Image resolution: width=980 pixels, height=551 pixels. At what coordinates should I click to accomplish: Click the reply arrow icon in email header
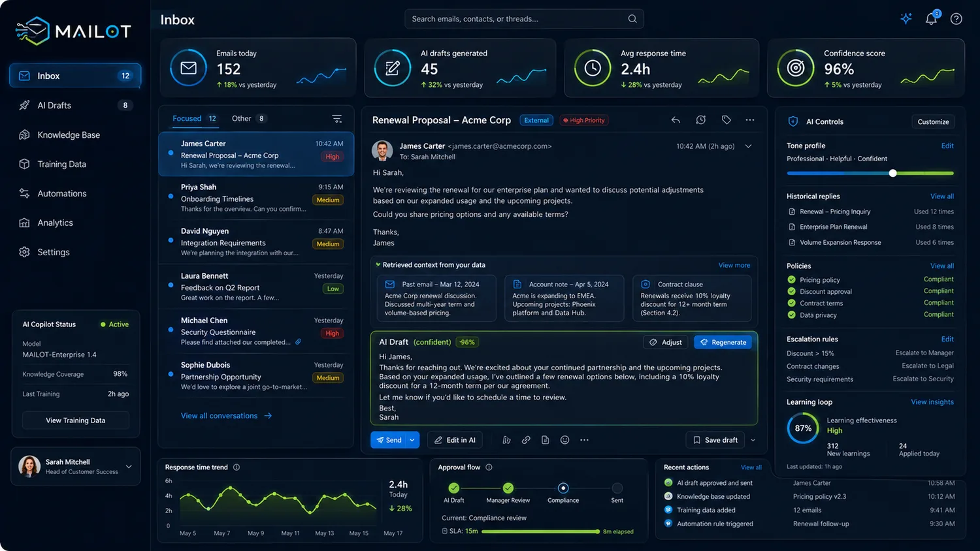pos(676,120)
